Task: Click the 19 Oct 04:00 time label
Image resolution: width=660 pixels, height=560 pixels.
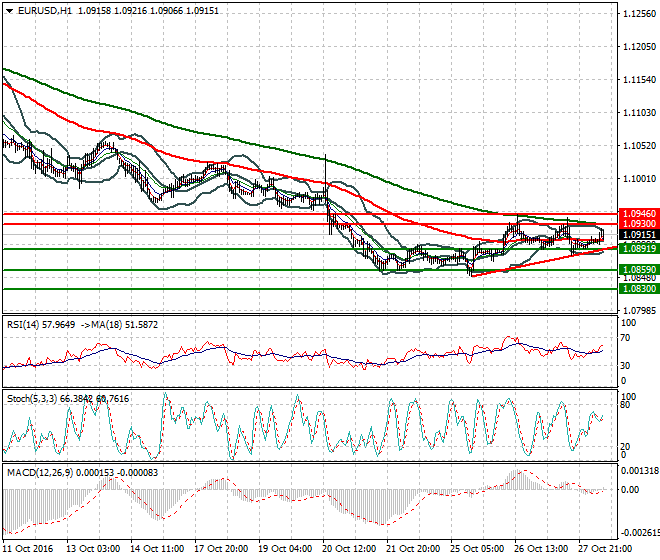Action: pos(285,549)
